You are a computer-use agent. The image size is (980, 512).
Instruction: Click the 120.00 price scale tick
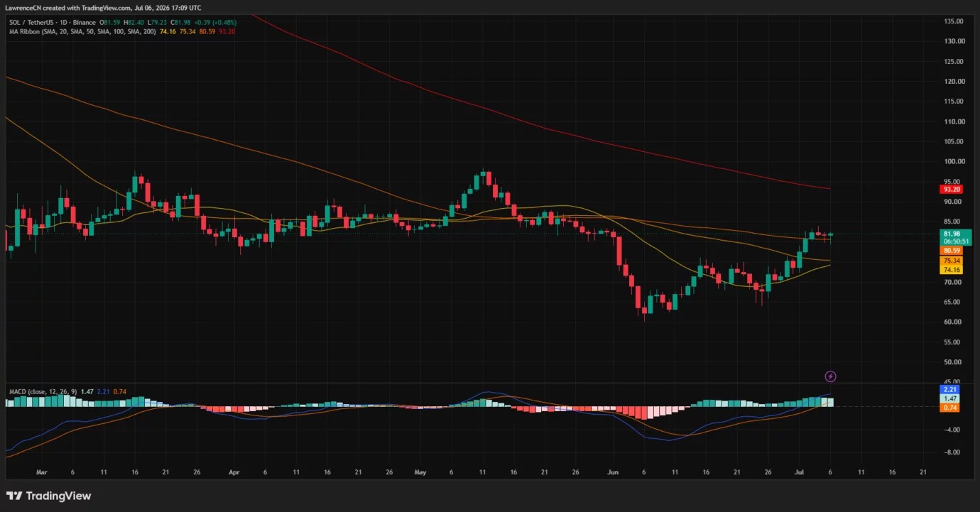(x=954, y=82)
